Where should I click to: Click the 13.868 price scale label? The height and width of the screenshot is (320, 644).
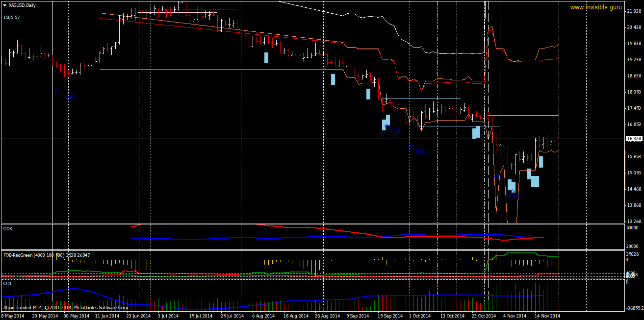634,205
